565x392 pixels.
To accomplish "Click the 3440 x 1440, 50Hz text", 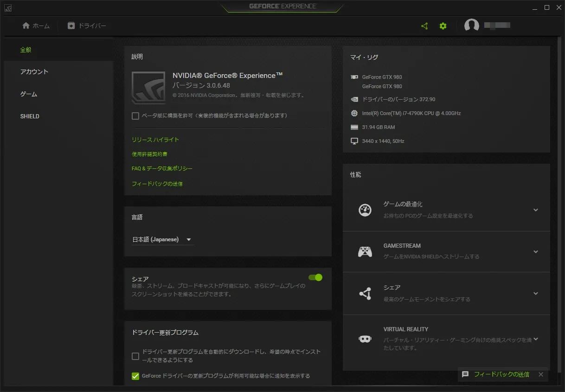I will click(383, 141).
